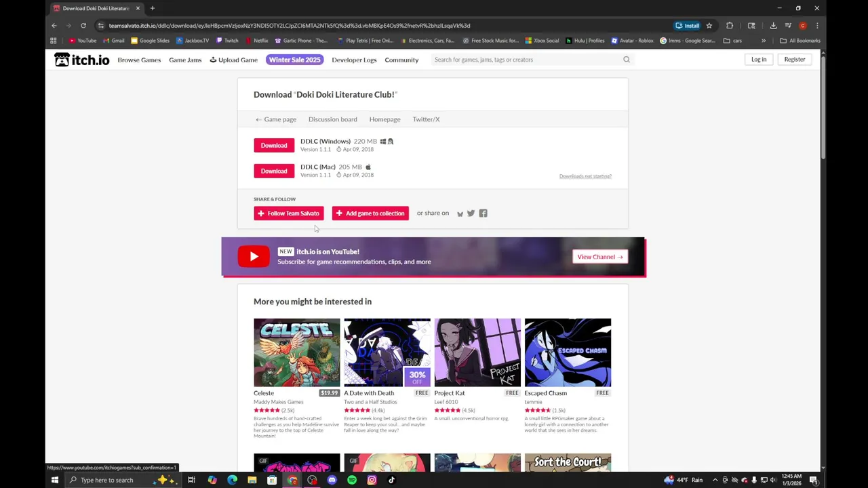Click the Register button
This screenshot has height=488, width=868.
click(x=795, y=60)
